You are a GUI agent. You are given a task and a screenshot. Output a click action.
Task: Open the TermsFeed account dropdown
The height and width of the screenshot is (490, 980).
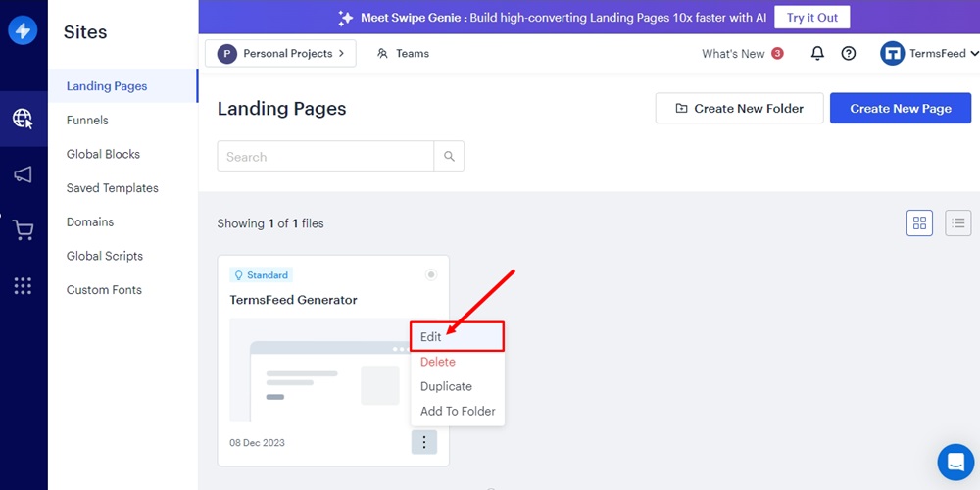click(x=930, y=54)
